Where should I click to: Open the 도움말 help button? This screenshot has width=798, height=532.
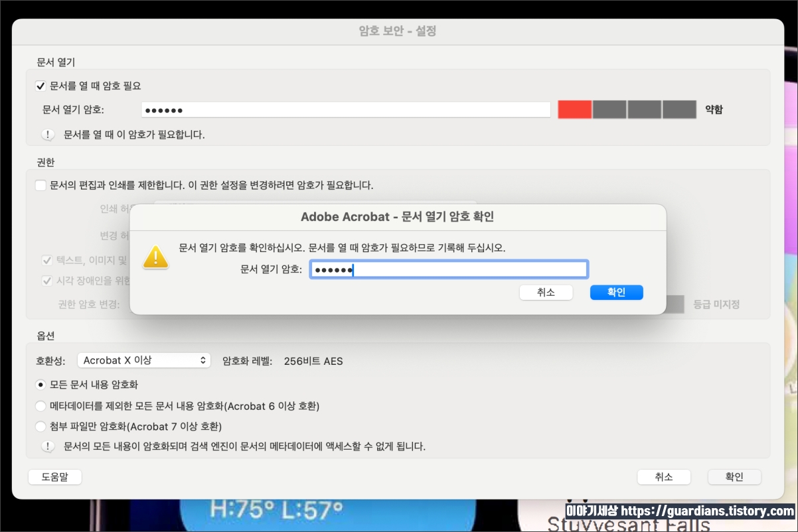(55, 477)
